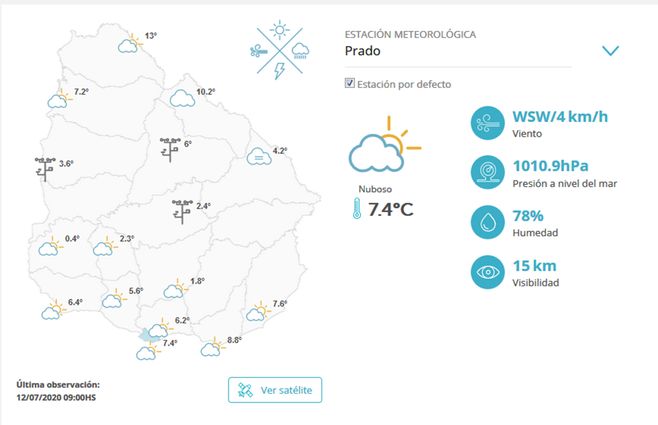Screen dimensions: 658x425
Task: Click the 7.6° partly cloudy station
Action: click(x=258, y=310)
